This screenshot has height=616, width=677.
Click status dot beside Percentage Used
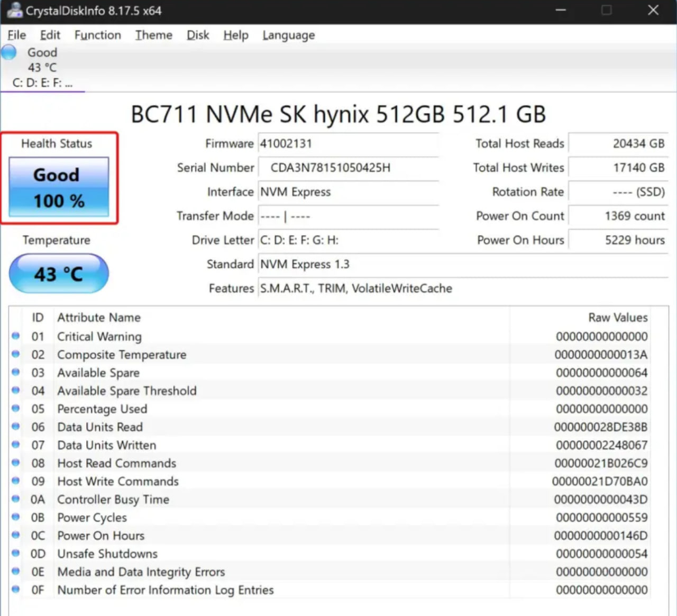click(x=16, y=409)
